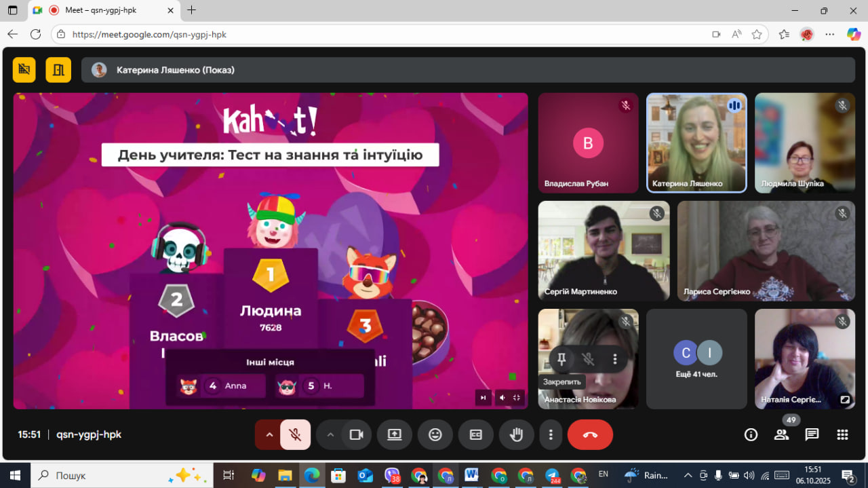Expand video settings arrow
This screenshot has width=868, height=488.
click(330, 435)
